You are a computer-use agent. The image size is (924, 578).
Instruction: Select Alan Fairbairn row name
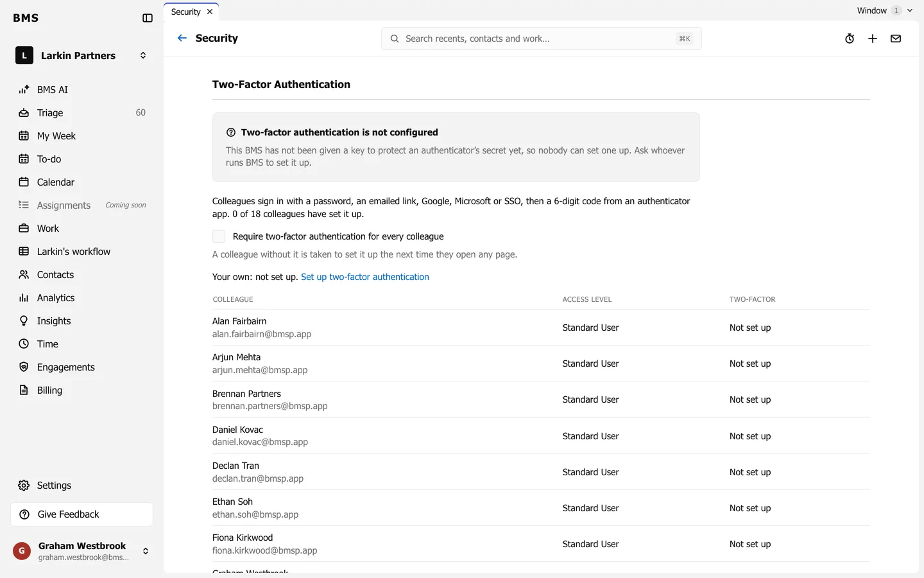pos(239,321)
